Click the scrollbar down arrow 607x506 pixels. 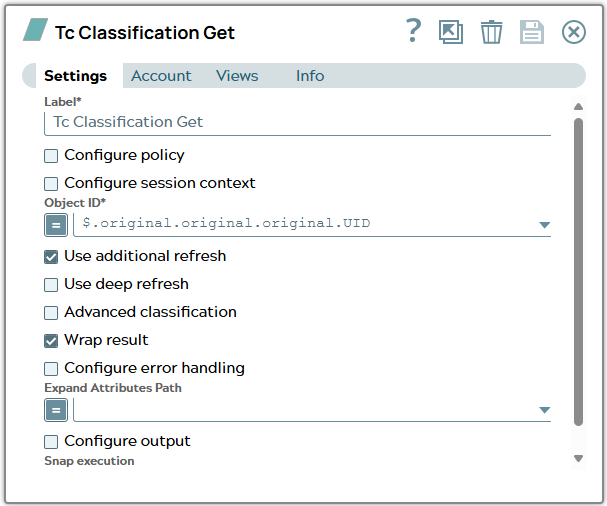[x=578, y=459]
